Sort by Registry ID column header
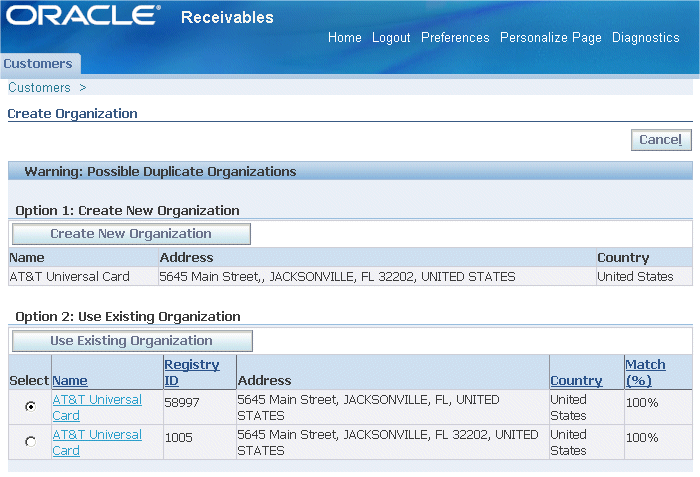700x477 pixels. coord(192,372)
